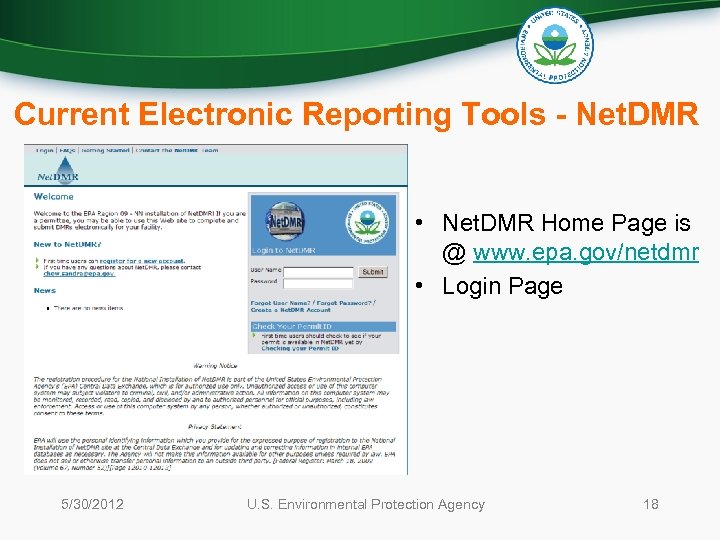Open the www.epa.gov/netdmr link
720x540 pixels.
pyautogui.click(x=585, y=253)
